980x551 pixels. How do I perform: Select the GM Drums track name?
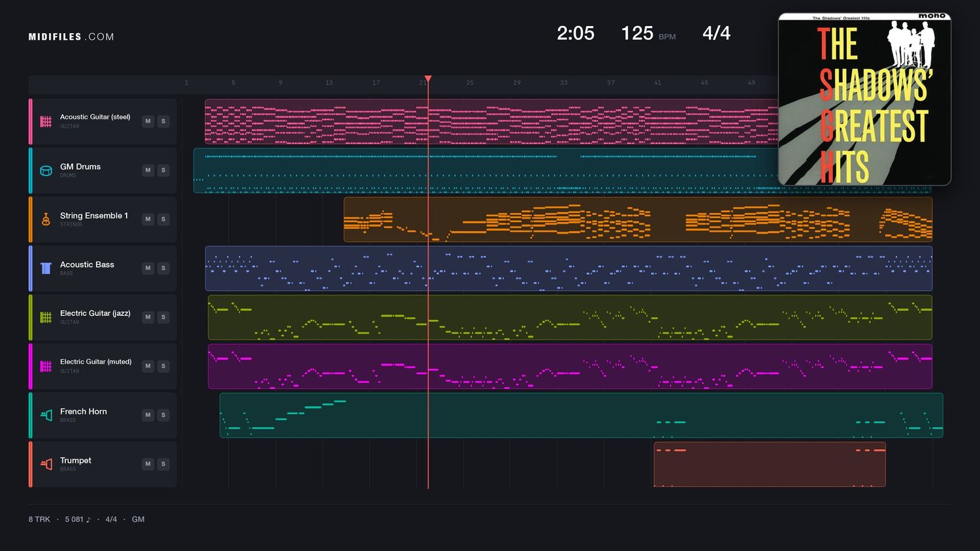click(x=80, y=166)
